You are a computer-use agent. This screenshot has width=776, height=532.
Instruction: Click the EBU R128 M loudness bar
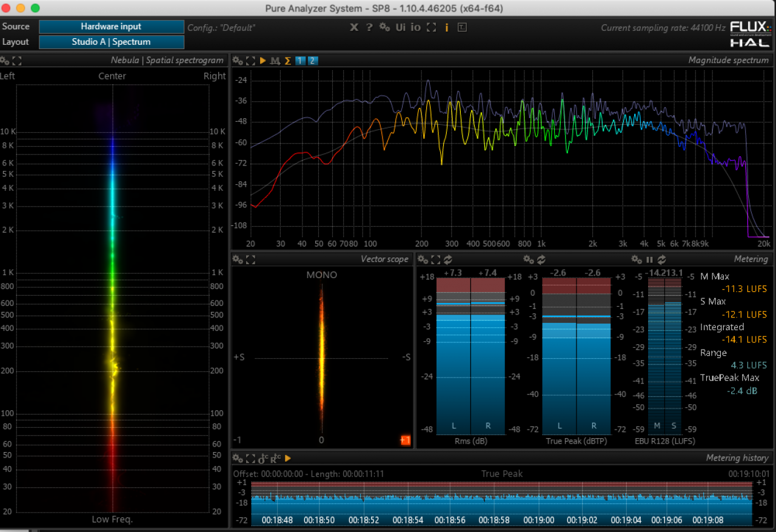click(x=657, y=356)
